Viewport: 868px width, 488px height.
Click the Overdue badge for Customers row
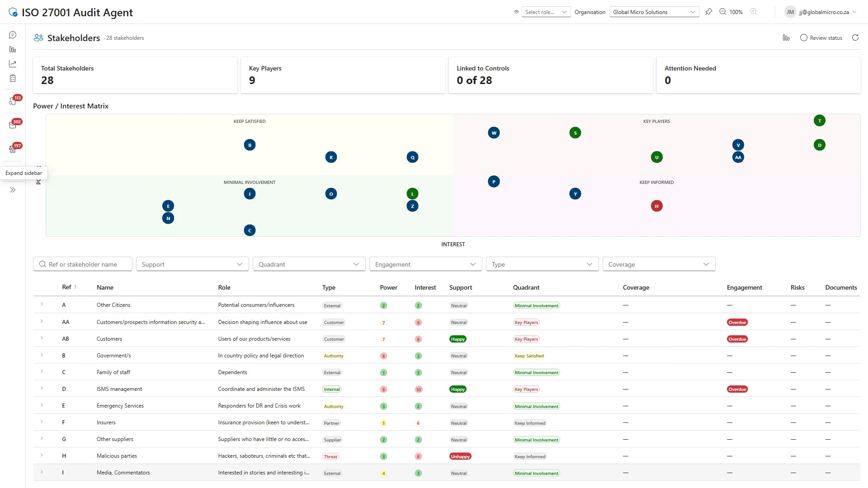pos(737,339)
